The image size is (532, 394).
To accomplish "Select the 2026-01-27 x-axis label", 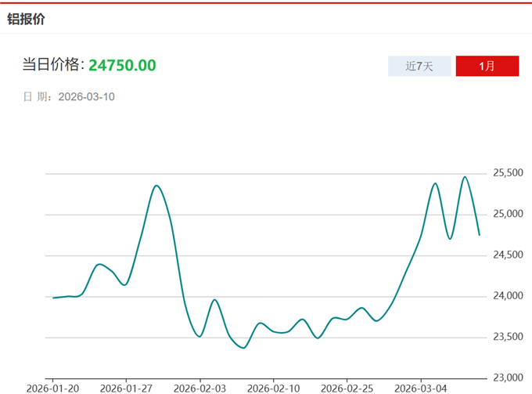I will click(126, 388).
